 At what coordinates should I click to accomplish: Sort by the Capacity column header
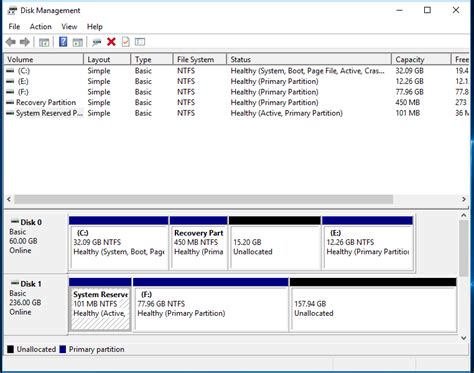(421, 59)
